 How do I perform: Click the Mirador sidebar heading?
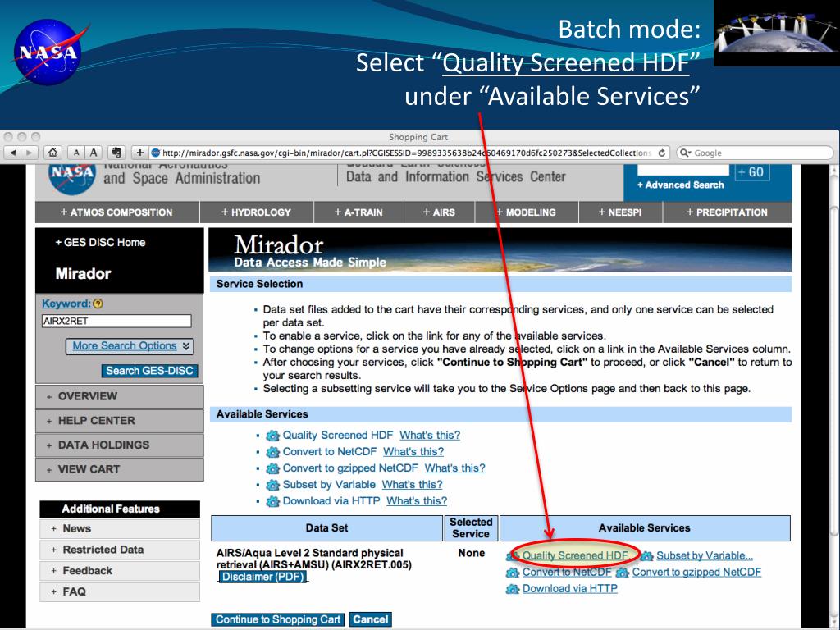click(83, 274)
